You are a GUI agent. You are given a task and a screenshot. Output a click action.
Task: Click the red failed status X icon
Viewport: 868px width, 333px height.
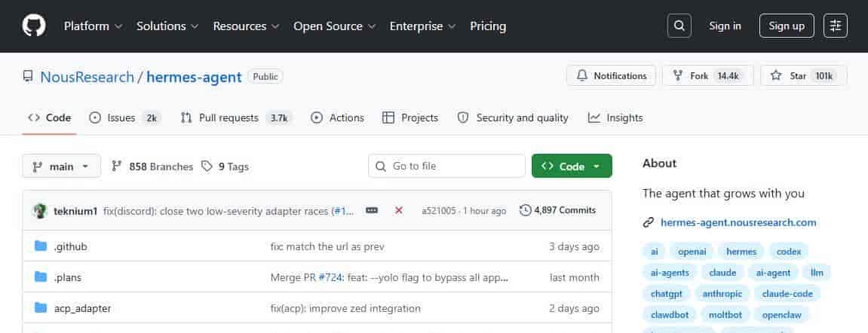399,210
